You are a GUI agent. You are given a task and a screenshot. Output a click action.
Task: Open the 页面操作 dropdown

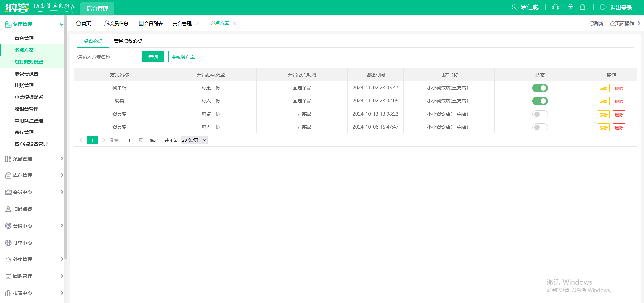(x=622, y=24)
